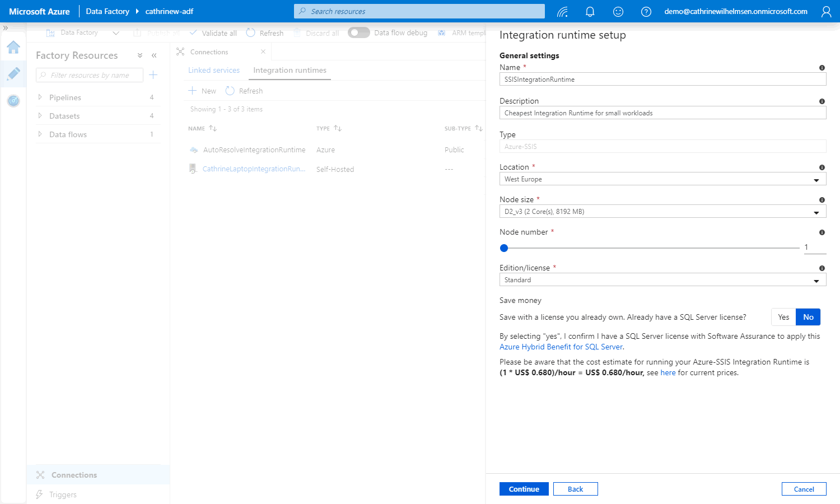Viewport: 840px width, 504px height.
Task: Open the help question mark icon
Action: [x=646, y=12]
